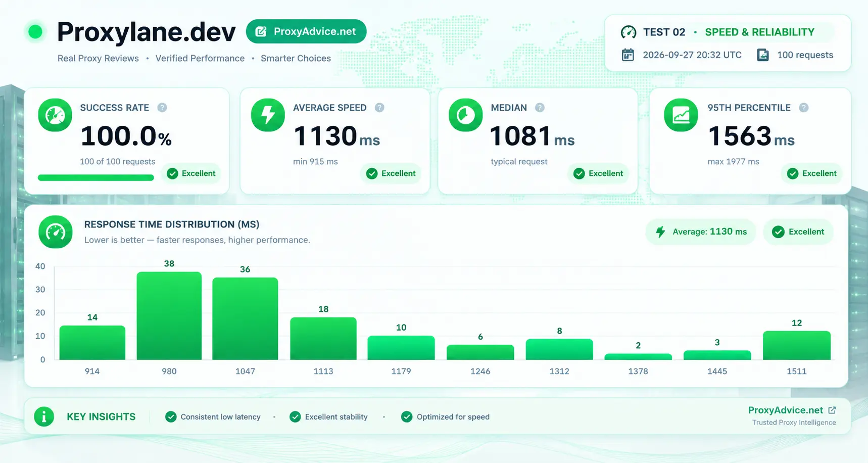Click the SPEED & RELIABILITY label
This screenshot has width=868, height=463.
[759, 32]
